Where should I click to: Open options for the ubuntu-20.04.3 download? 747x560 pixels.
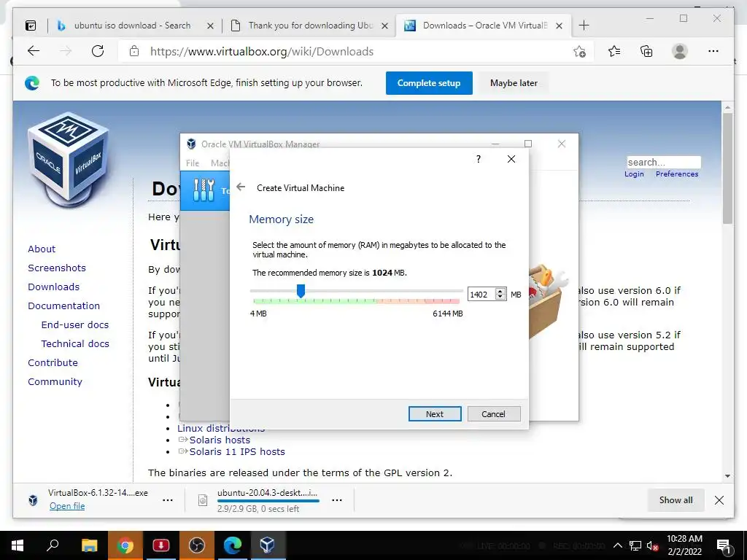[x=337, y=500]
